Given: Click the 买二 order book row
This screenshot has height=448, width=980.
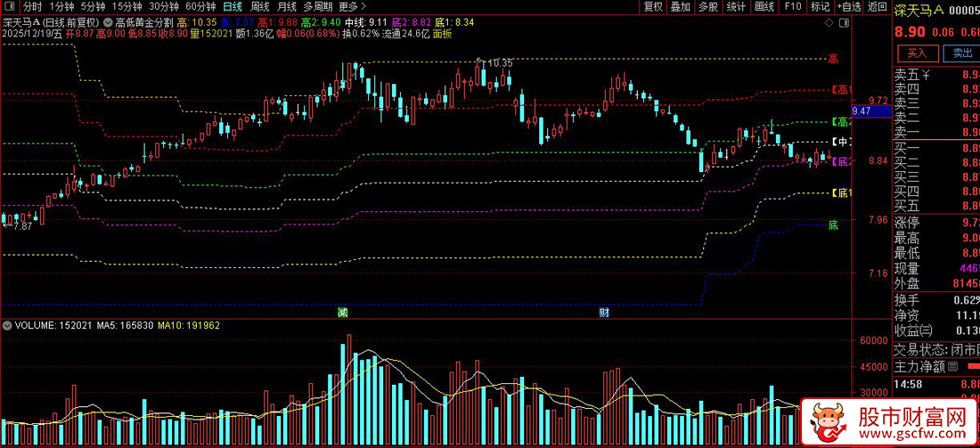Looking at the screenshot, I should [x=936, y=162].
